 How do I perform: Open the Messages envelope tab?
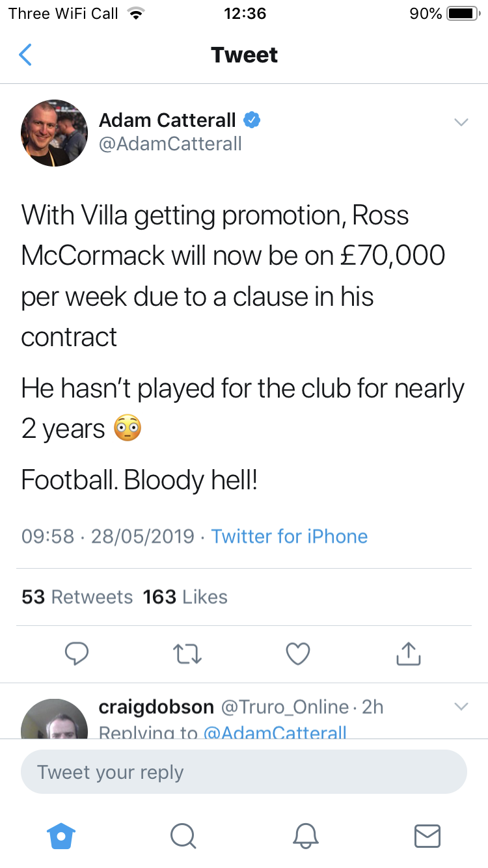[x=427, y=835]
